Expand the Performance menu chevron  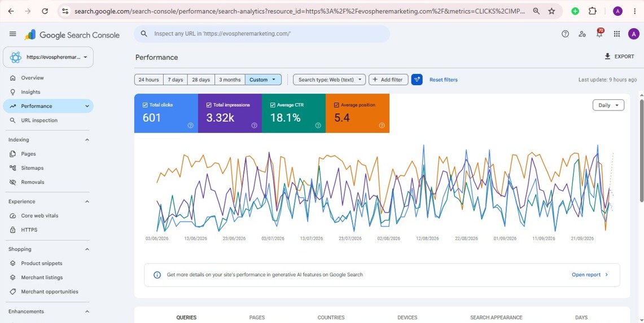pyautogui.click(x=87, y=106)
